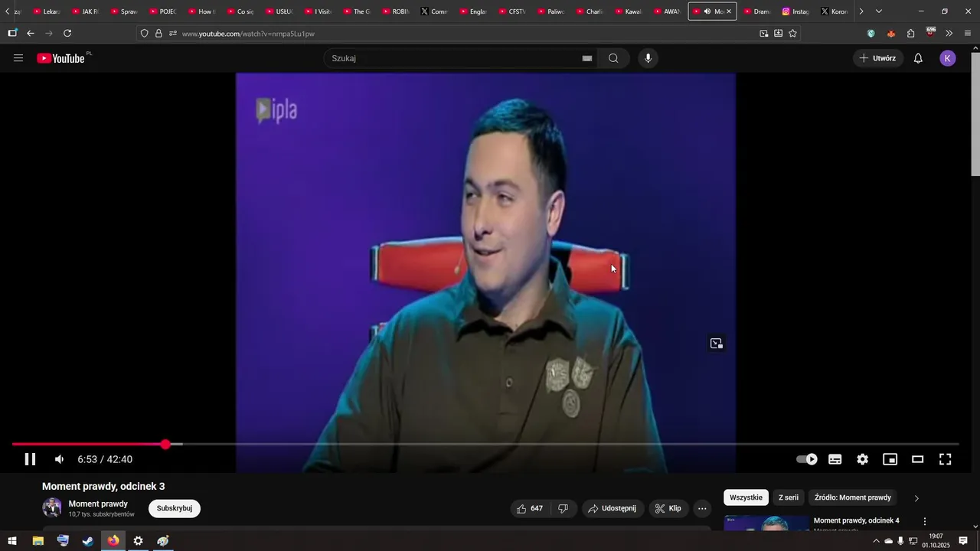Click the picture-in-picture overlay icon on video
The height and width of the screenshot is (551, 980).
717,344
